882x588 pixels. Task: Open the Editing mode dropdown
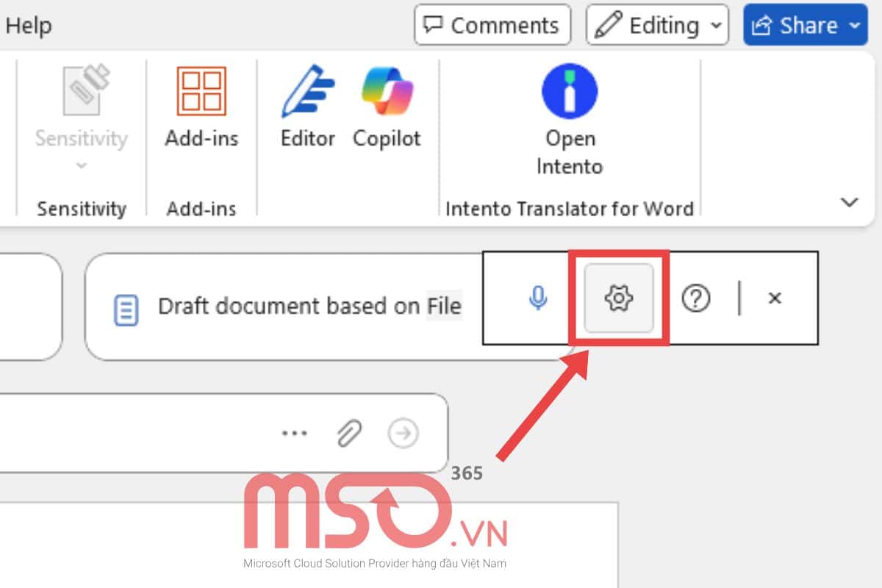657,25
